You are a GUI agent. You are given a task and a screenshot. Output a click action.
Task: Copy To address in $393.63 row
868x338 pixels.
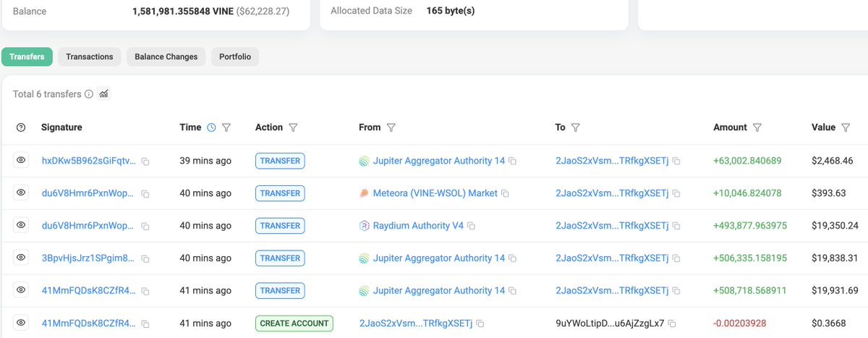pos(676,193)
